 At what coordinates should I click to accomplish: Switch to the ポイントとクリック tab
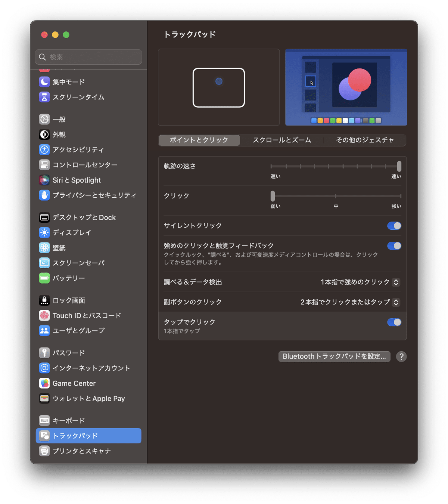(x=199, y=140)
